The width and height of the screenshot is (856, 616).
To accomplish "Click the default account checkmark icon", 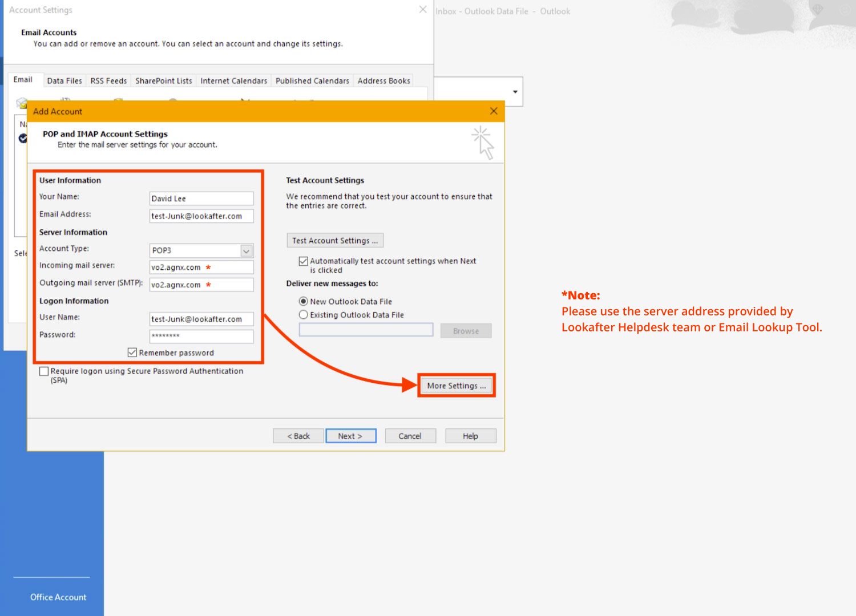I will (x=23, y=138).
